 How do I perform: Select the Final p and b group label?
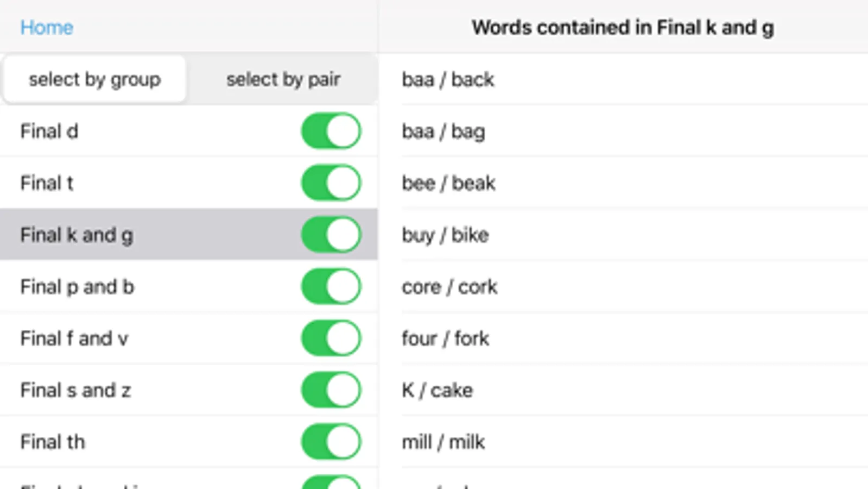pyautogui.click(x=77, y=286)
